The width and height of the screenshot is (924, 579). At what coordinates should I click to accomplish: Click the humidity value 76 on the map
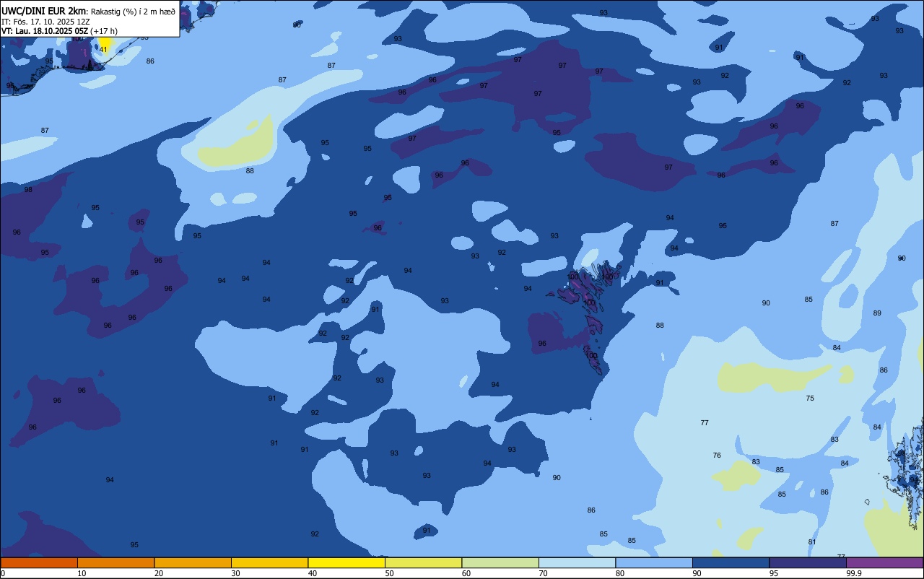717,456
